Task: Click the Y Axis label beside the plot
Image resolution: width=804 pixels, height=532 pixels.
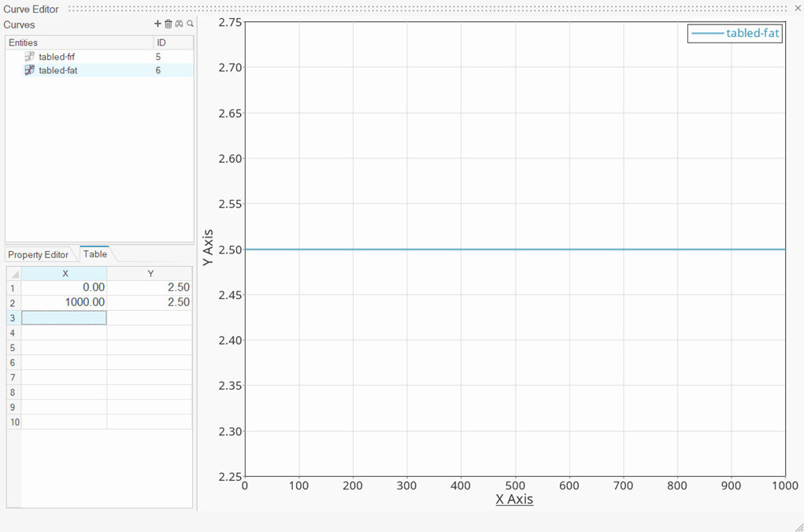Action: tap(208, 247)
